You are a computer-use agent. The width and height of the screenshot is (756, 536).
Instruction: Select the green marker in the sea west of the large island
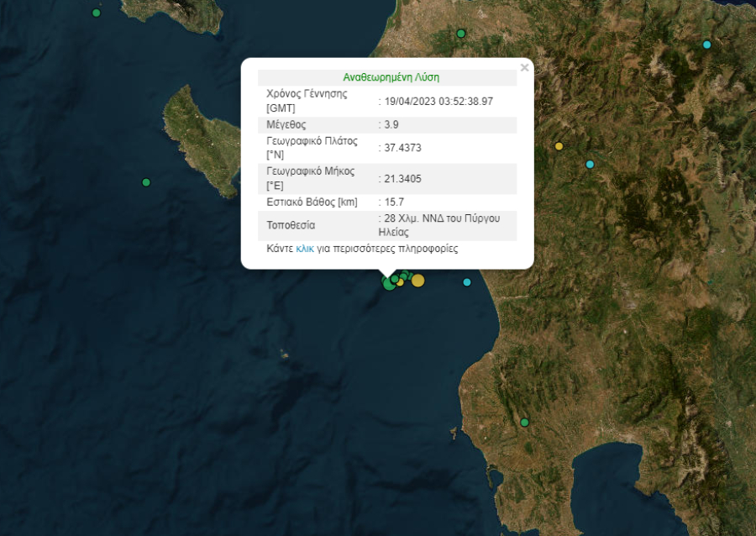coord(146,182)
